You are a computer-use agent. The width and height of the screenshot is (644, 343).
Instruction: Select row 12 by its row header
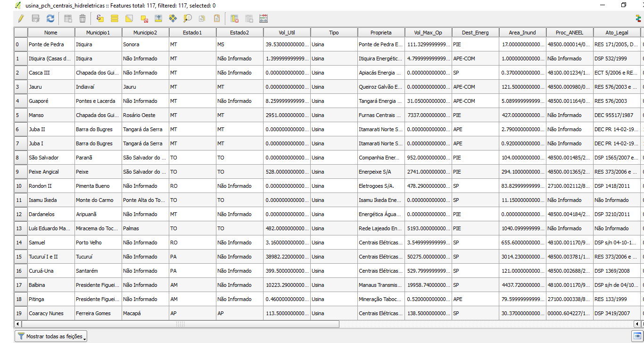(x=21, y=214)
